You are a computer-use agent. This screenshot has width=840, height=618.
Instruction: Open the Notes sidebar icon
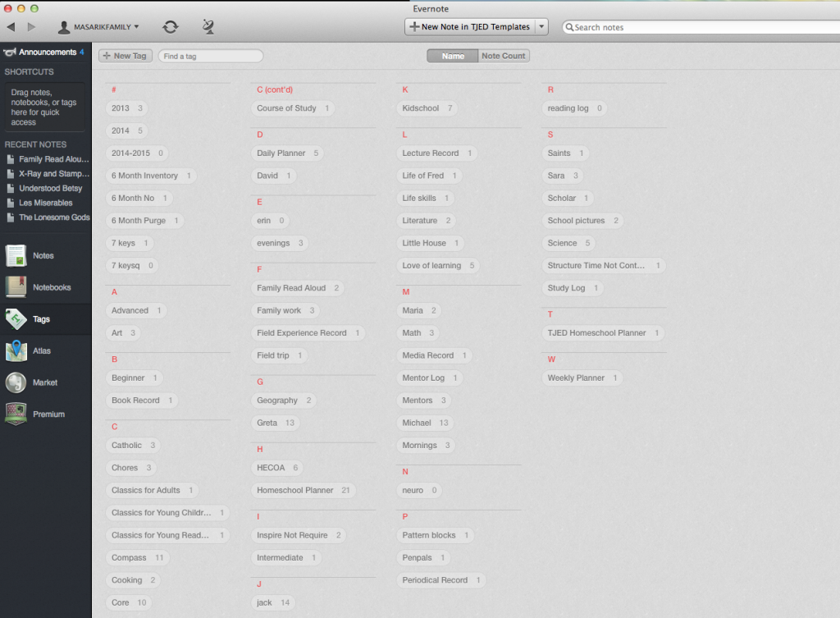[16, 256]
